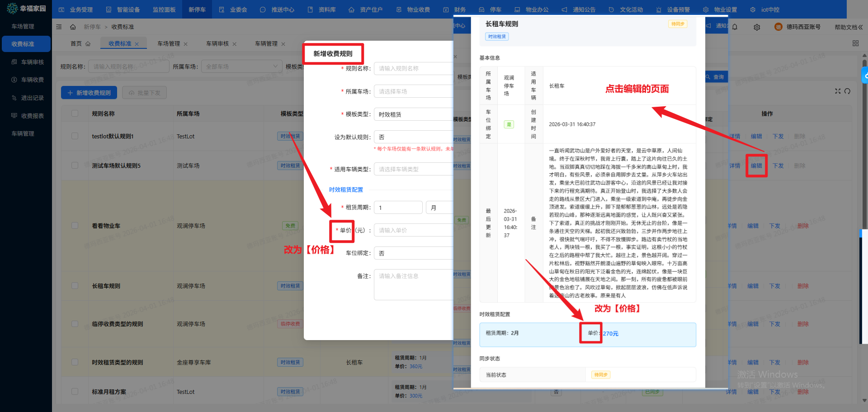Screen dimensions: 868x412
Task: Close the 车场管理 tab using its X
Action: pos(185,44)
